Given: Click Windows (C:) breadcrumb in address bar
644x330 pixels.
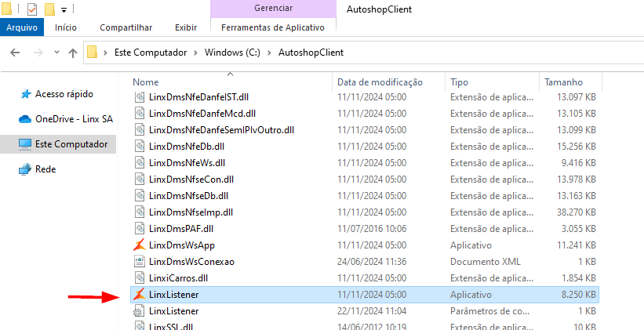Looking at the screenshot, I should (232, 53).
